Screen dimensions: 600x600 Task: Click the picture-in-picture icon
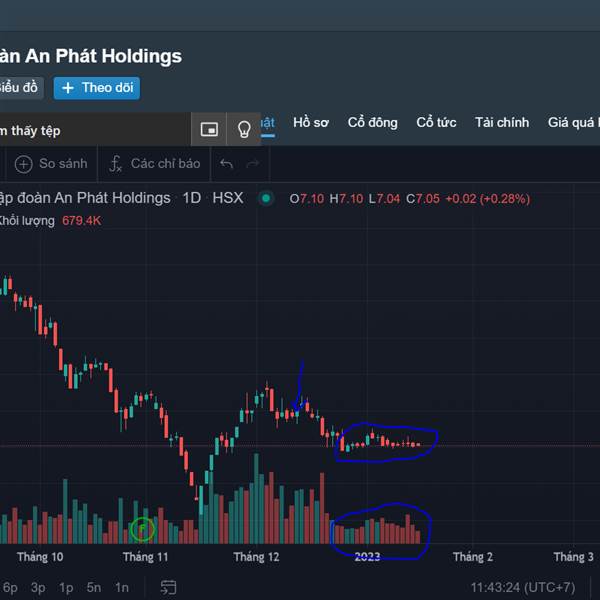(x=209, y=129)
